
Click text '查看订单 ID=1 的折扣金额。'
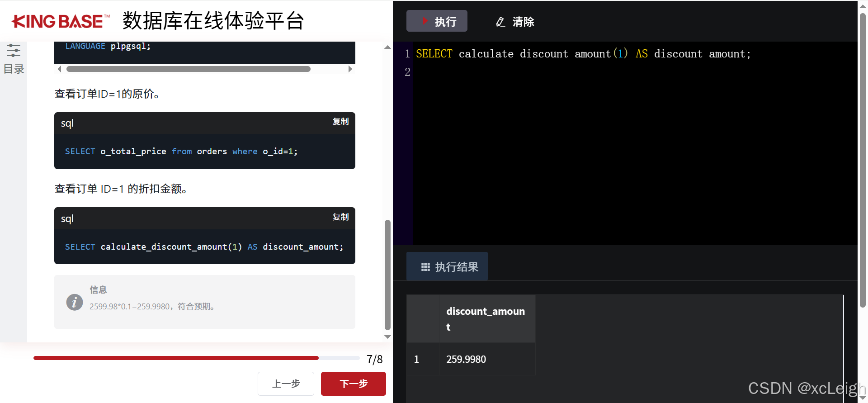[x=121, y=189]
